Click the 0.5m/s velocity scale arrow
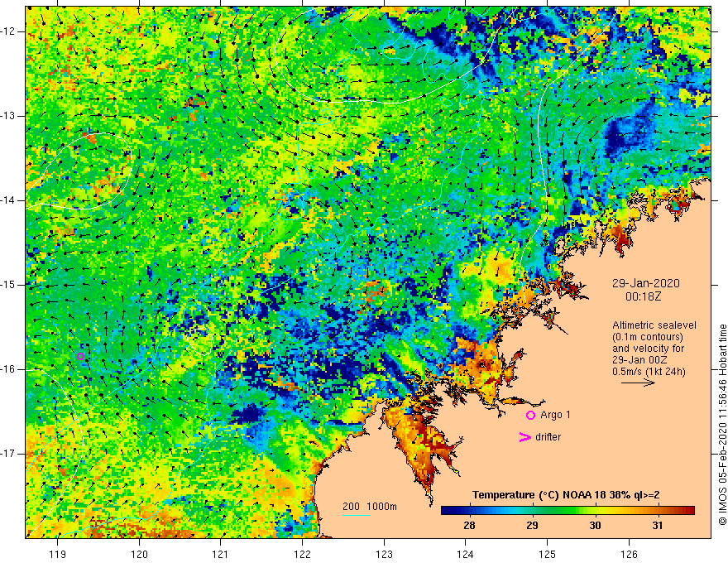This screenshot has height=563, width=728. [638, 383]
